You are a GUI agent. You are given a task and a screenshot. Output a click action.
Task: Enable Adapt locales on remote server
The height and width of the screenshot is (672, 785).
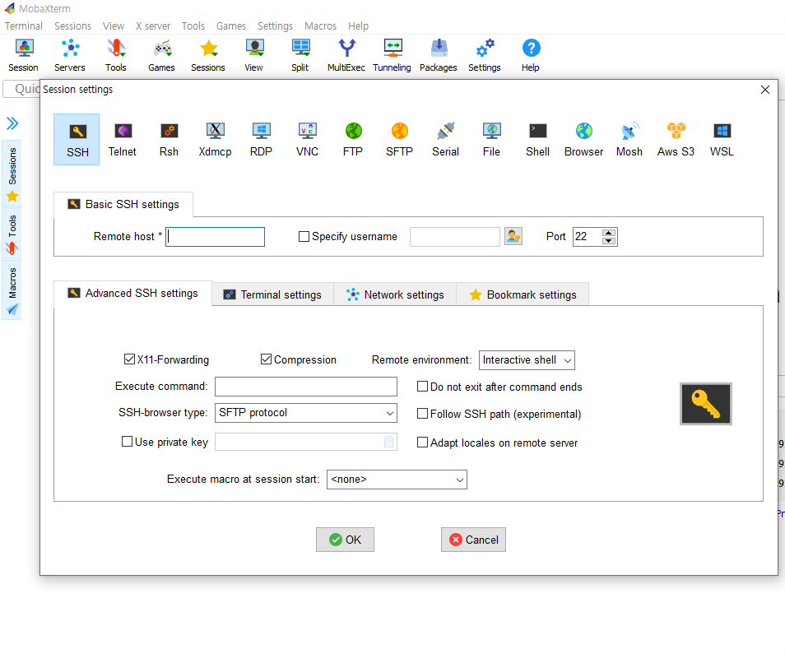423,443
